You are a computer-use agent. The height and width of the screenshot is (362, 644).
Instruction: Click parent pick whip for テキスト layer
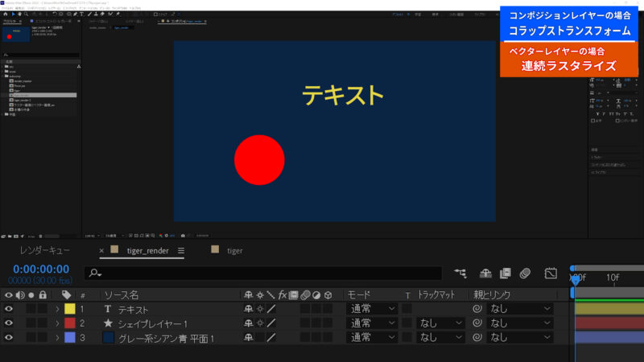click(477, 309)
